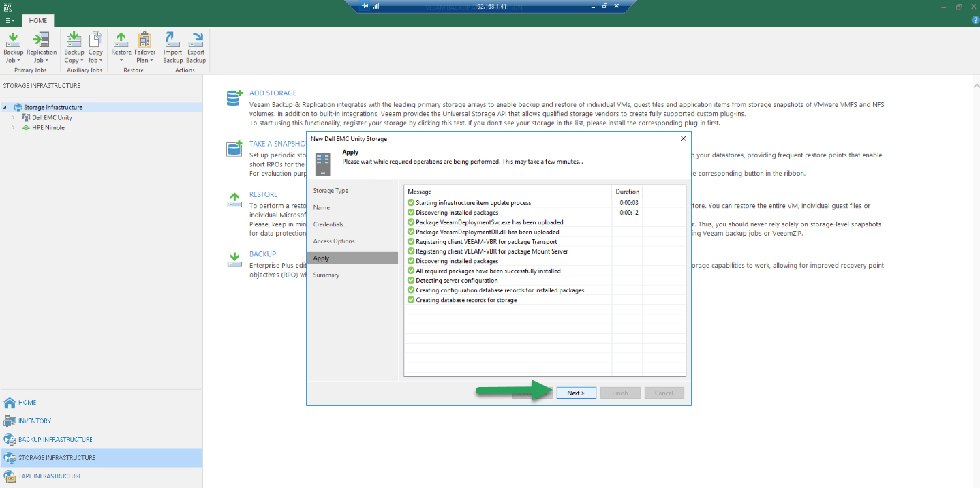Select the Storage Type wizard step
Screen dimensions: 980x488
(352, 191)
